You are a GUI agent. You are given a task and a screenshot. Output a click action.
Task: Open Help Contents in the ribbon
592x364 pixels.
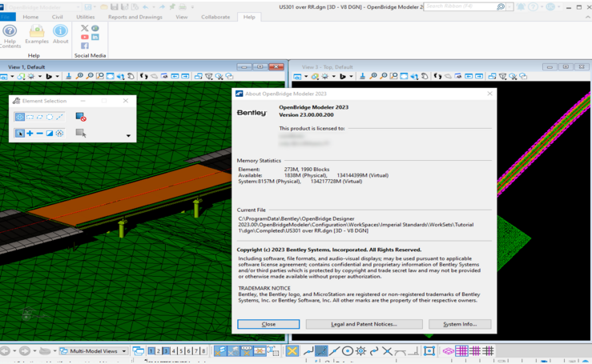pos(10,36)
